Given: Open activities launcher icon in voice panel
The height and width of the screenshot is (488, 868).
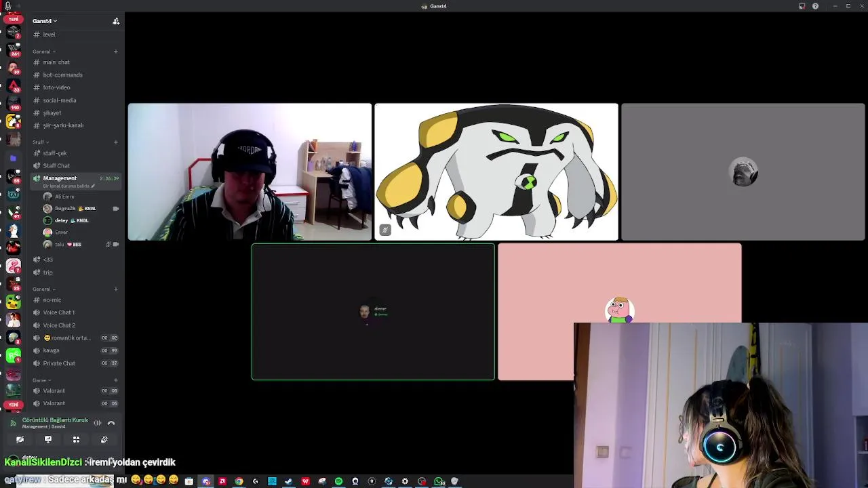Looking at the screenshot, I should (76, 439).
